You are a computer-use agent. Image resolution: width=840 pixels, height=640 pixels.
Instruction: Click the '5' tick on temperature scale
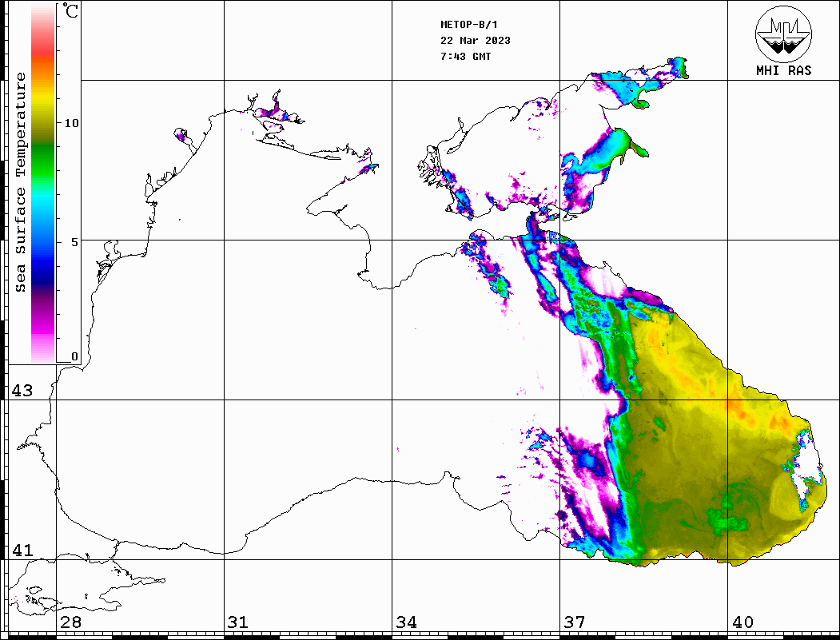(x=74, y=242)
